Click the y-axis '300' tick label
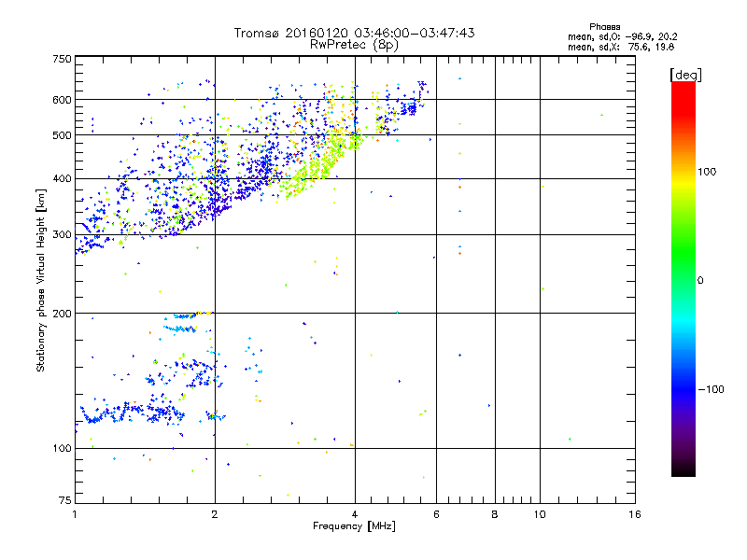The image size is (747, 560). tap(62, 235)
